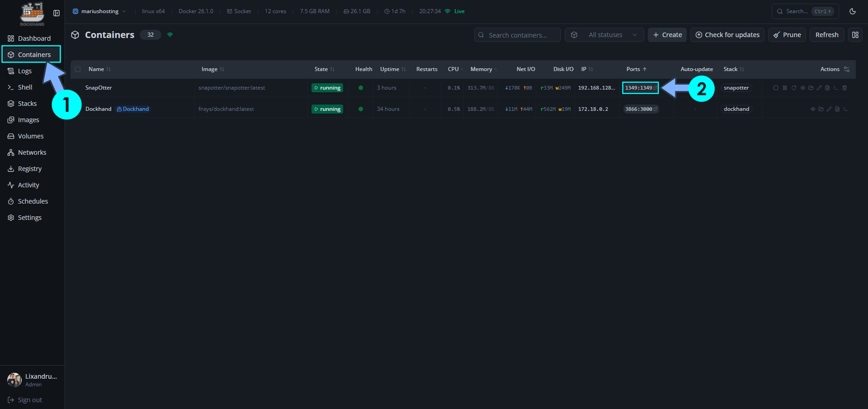Click the blue Dockhand label badge
Viewport: 868px width, 409px height.
click(133, 109)
